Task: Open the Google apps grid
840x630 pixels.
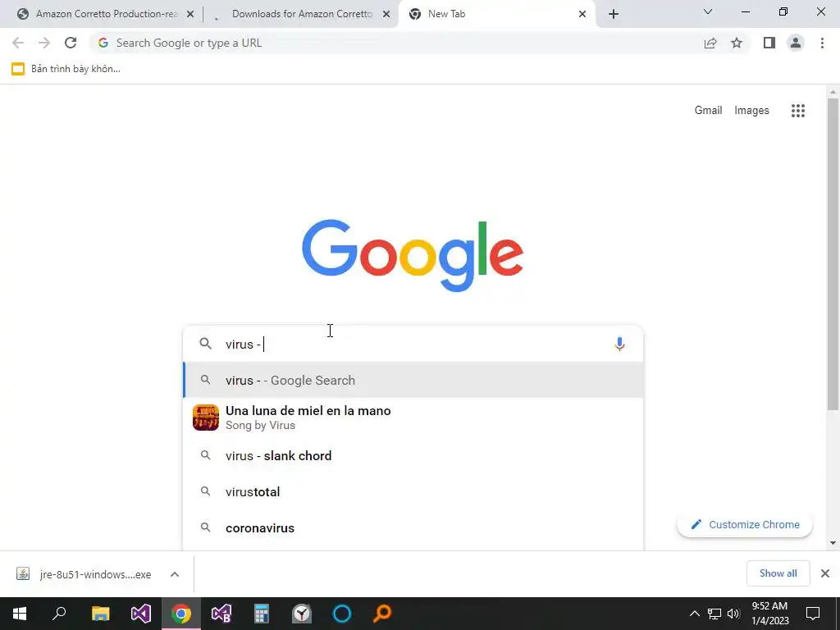Action: 798,111
